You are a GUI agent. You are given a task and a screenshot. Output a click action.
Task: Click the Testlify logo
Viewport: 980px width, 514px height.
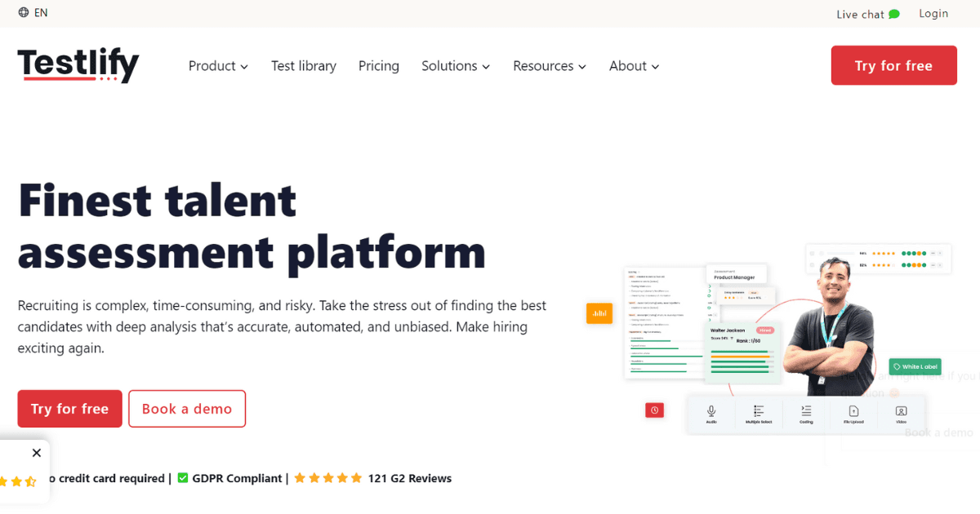coord(78,65)
